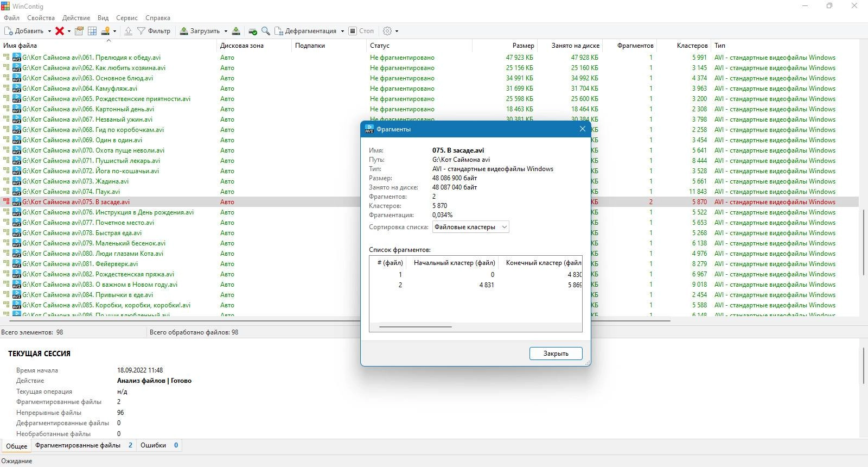This screenshot has height=467, width=868.
Task: Click the Дефрагментация toolbar button
Action: coord(305,31)
